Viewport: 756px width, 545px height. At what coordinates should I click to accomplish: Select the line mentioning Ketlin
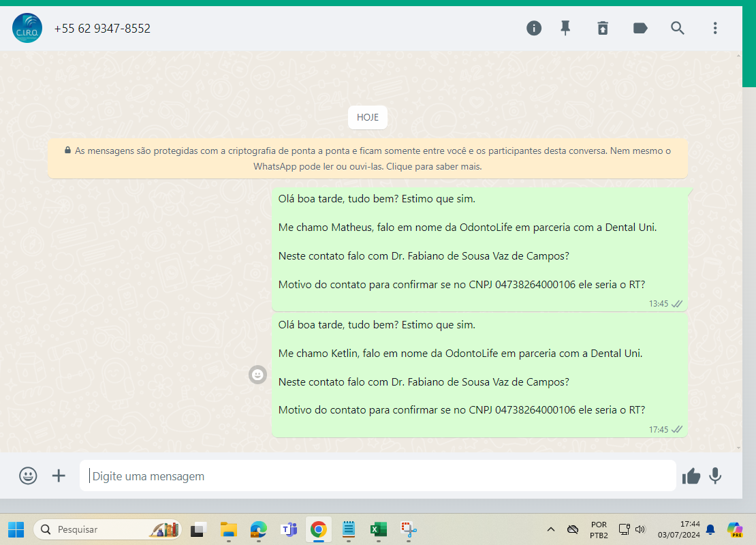pos(460,354)
